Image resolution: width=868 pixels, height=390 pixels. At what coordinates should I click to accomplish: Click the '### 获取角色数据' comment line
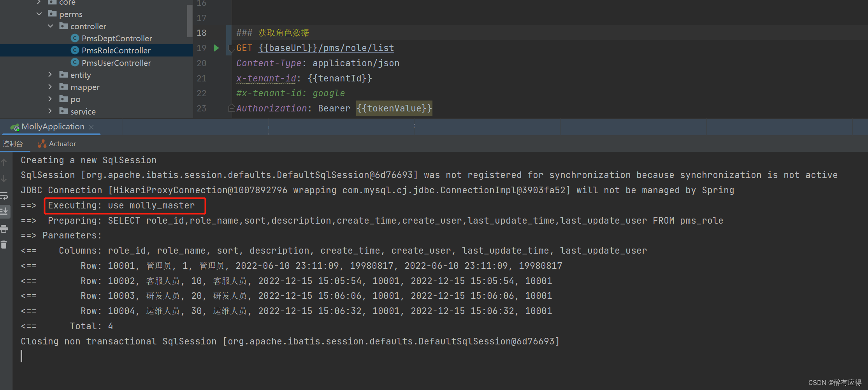pyautogui.click(x=273, y=33)
